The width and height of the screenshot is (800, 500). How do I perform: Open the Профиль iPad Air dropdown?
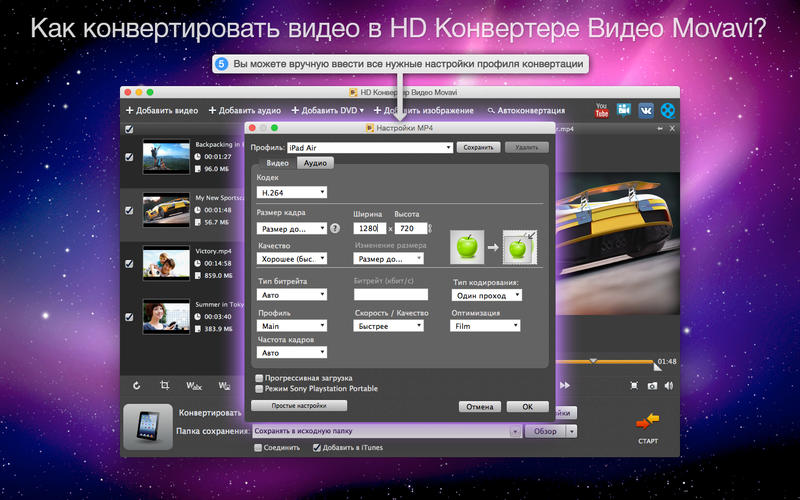tap(370, 147)
